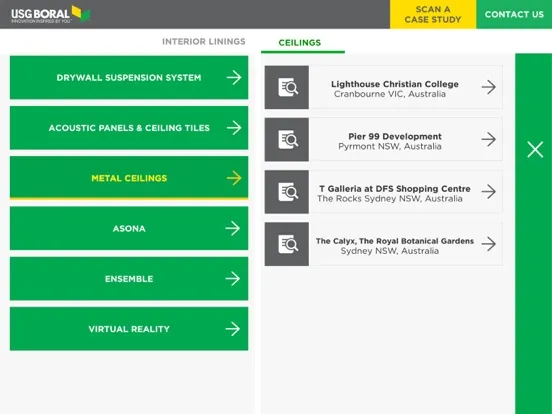Click arrow beside T Galleria at DFS
Image resolution: width=552 pixels, height=414 pixels.
489,192
